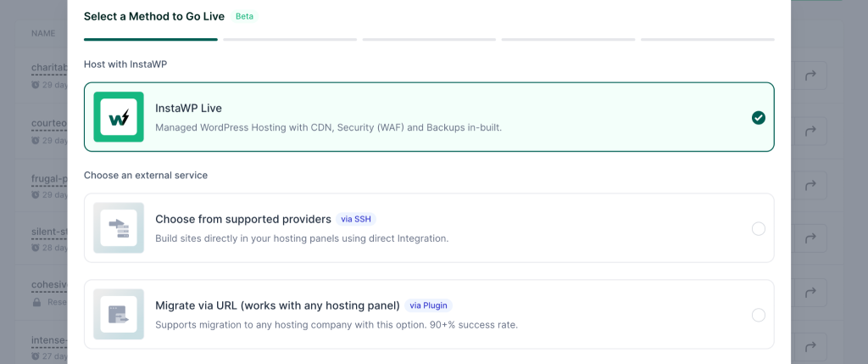Open the silent-st site link in the background list

coord(49,232)
